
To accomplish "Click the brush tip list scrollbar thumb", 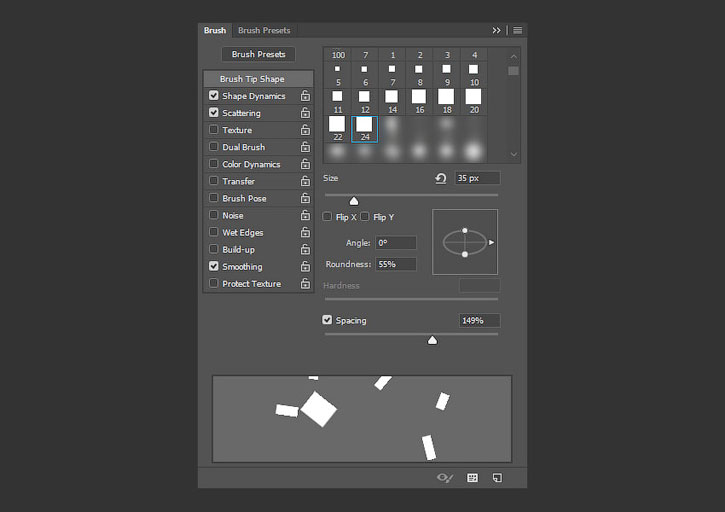I will pyautogui.click(x=513, y=71).
